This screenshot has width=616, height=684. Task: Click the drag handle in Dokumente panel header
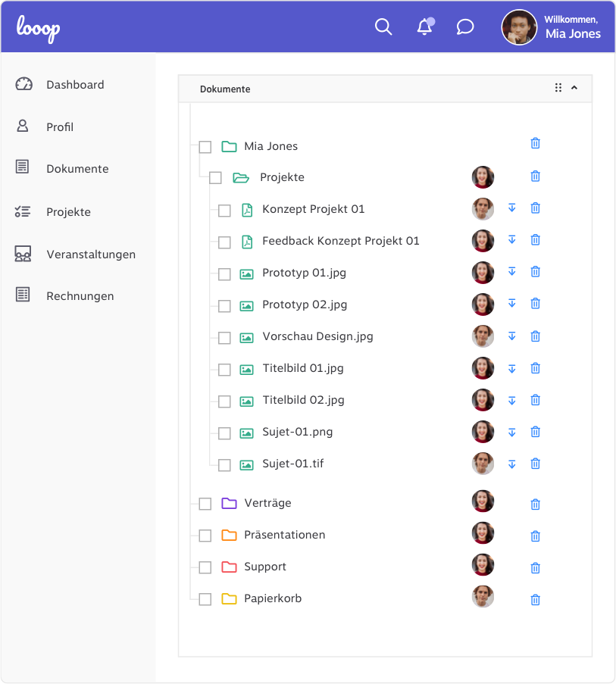tap(558, 88)
